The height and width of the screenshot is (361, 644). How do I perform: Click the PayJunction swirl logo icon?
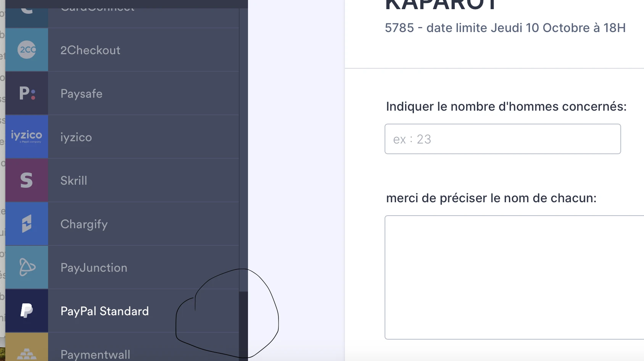point(26,267)
